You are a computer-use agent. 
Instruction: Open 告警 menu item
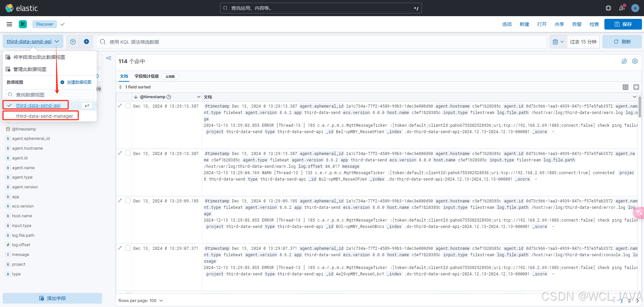[577, 24]
